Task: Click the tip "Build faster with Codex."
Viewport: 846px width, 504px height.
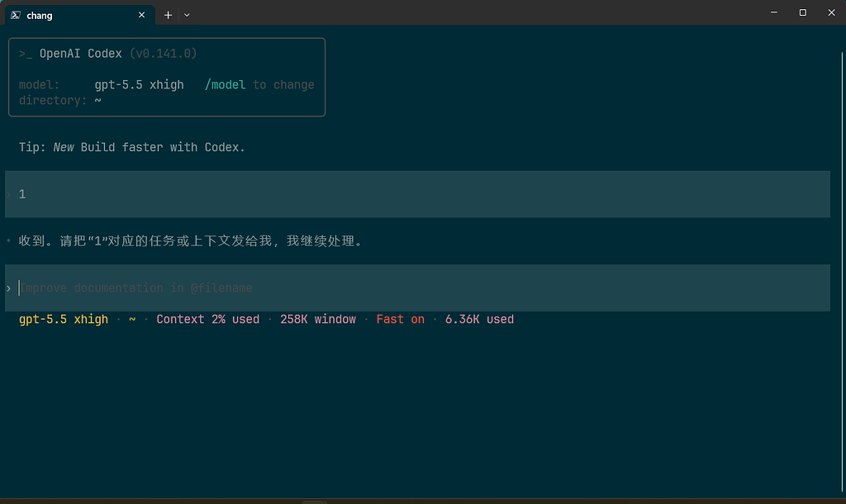Action: (x=163, y=147)
